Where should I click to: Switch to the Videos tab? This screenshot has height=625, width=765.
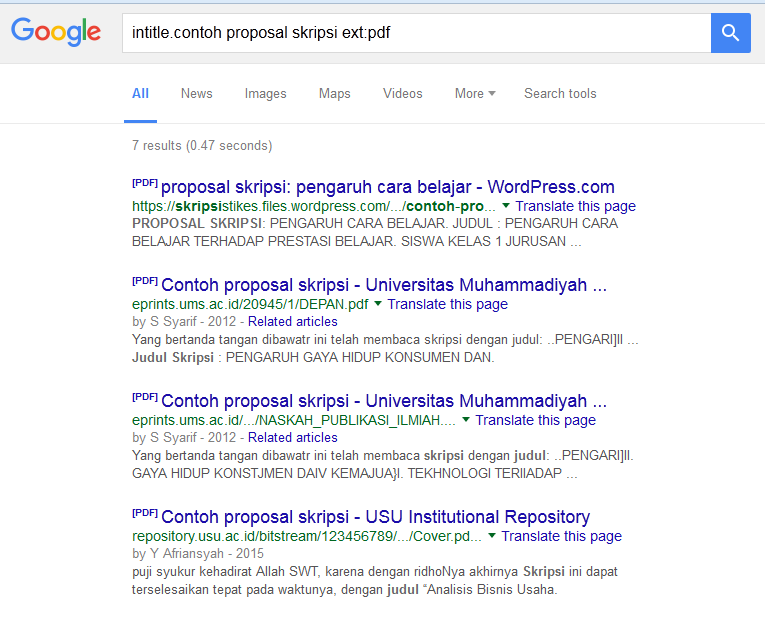point(403,94)
